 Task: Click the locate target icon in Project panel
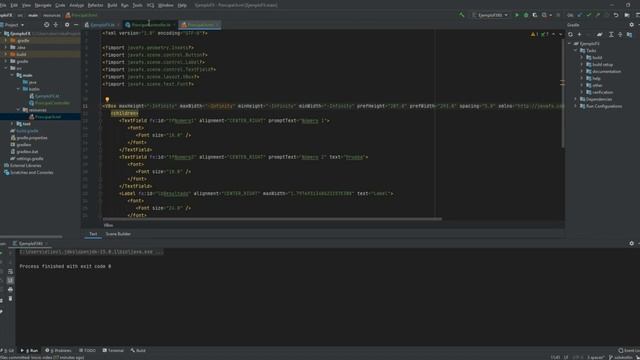point(47,25)
